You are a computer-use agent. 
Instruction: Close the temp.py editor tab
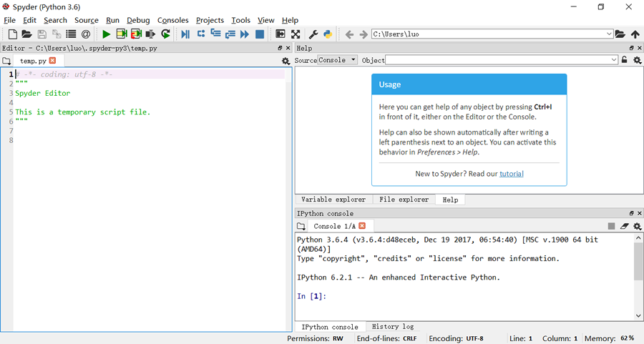pos(52,60)
